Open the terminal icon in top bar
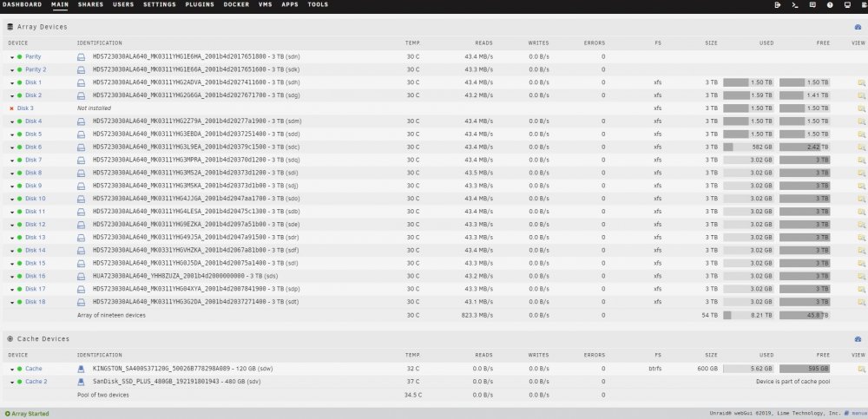The image size is (868, 419). [795, 5]
